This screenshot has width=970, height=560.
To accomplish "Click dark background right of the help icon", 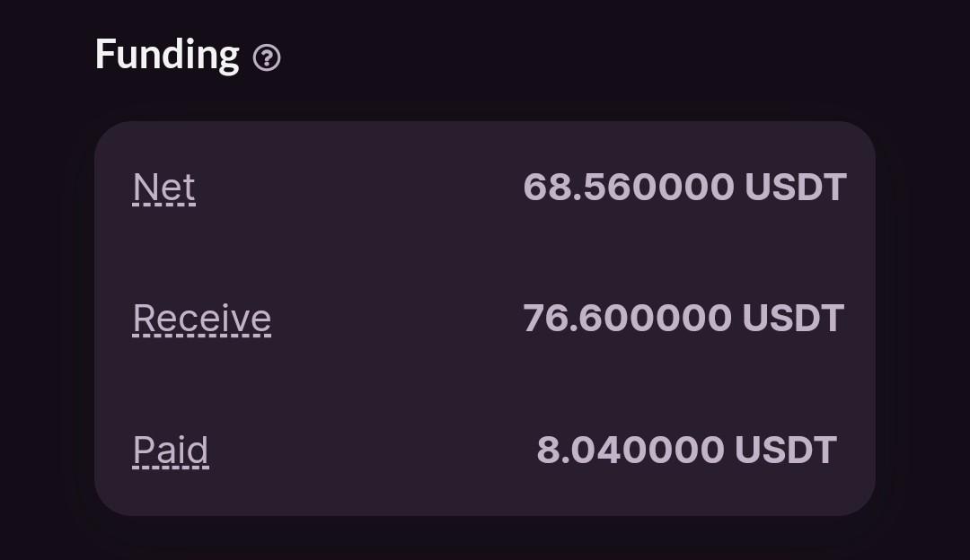I will 619,57.
